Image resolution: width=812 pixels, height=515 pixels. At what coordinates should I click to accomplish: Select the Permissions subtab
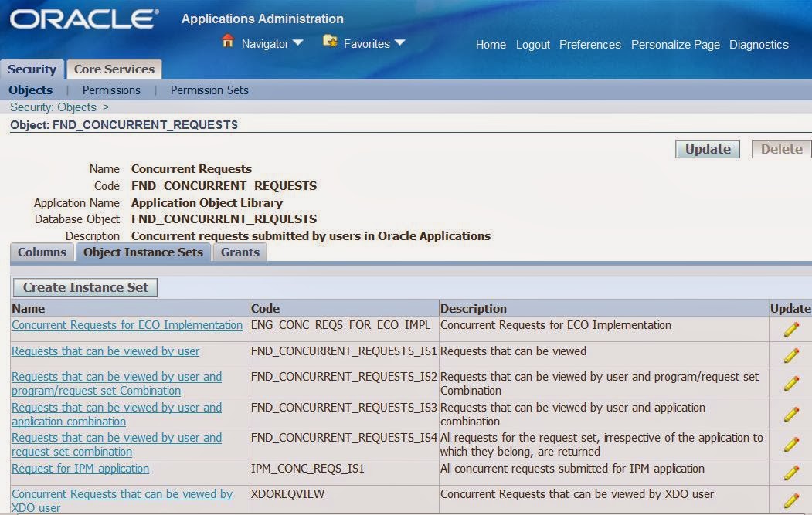tap(111, 90)
